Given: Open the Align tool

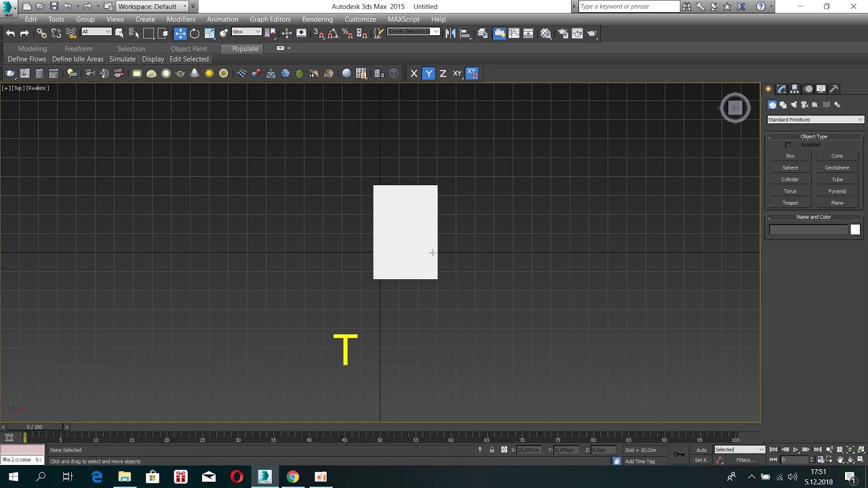Looking at the screenshot, I should pyautogui.click(x=465, y=33).
